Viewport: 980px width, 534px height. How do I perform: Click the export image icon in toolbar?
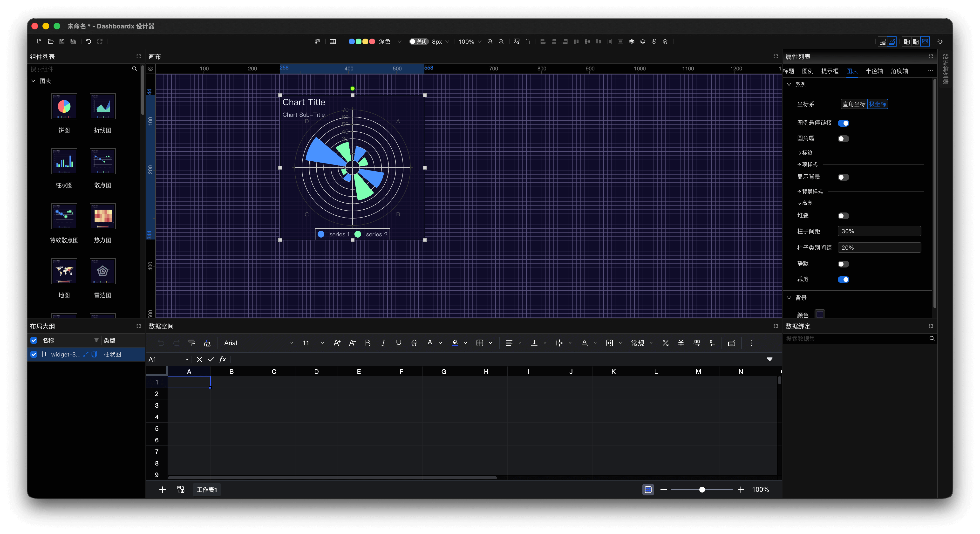[516, 41]
